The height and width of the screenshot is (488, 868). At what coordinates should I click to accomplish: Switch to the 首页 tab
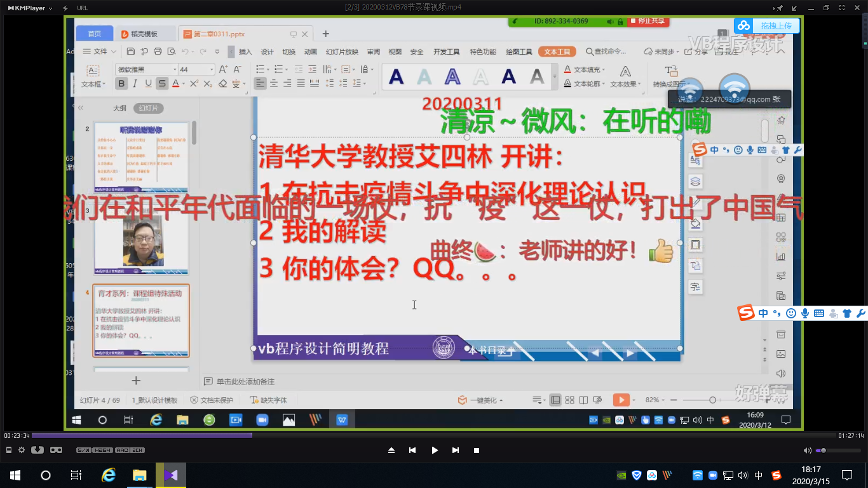click(94, 34)
